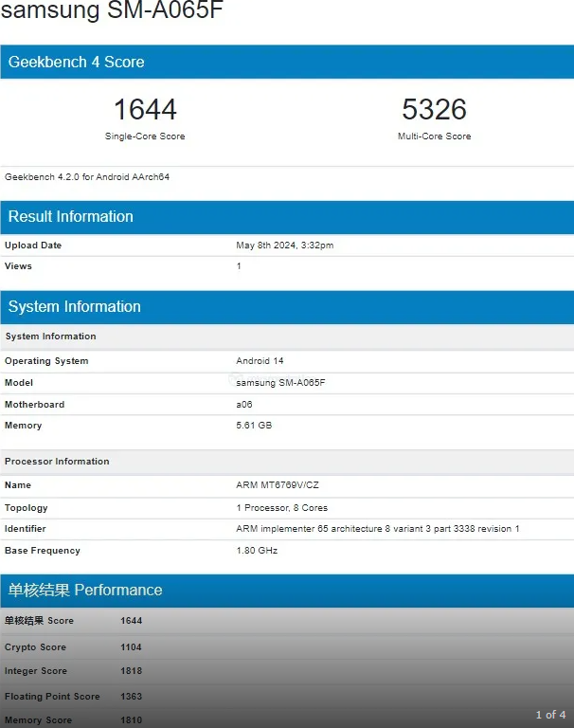This screenshot has height=728, width=574.
Task: Select the multi-core score value 5326
Action: [434, 109]
